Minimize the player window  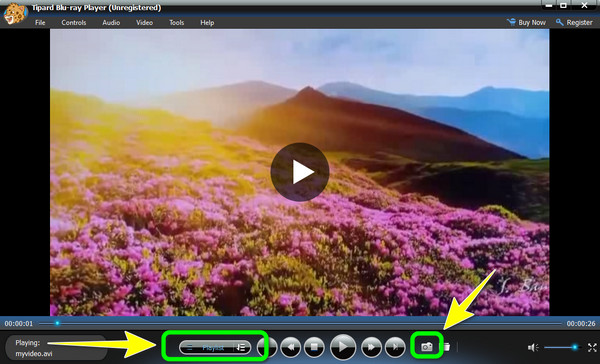tap(549, 5)
